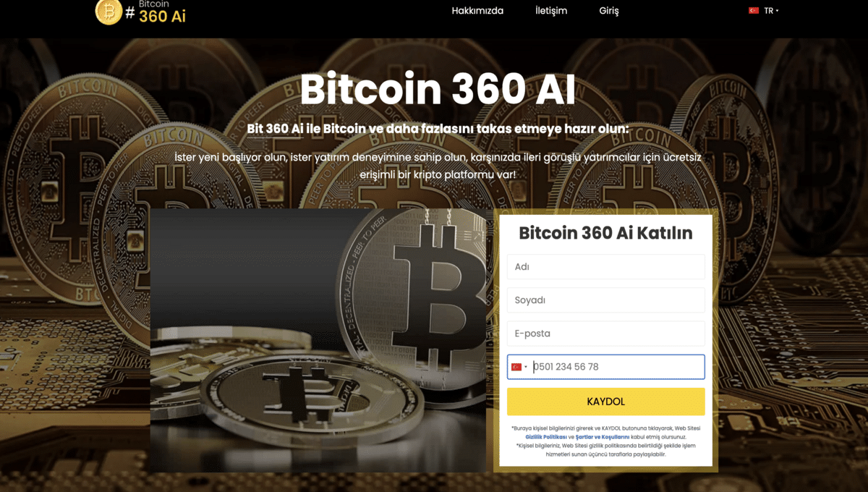Open the Şartlar ve Koşulları link
Viewport: 868px width, 492px height.
click(603, 437)
